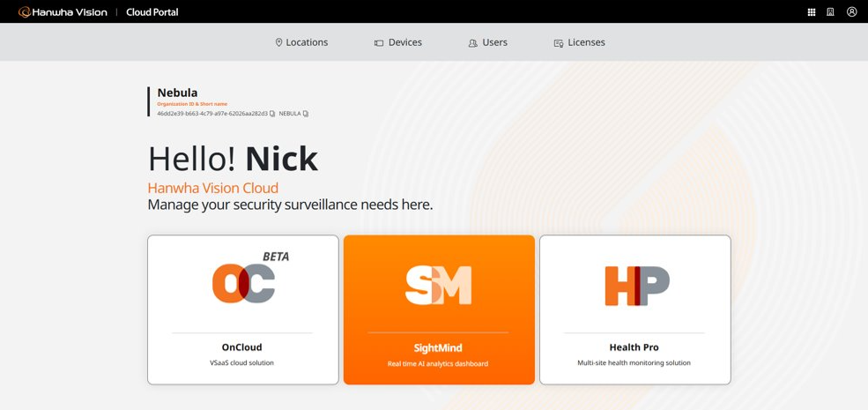
Task: Open the apps grid icon
Action: 812,12
